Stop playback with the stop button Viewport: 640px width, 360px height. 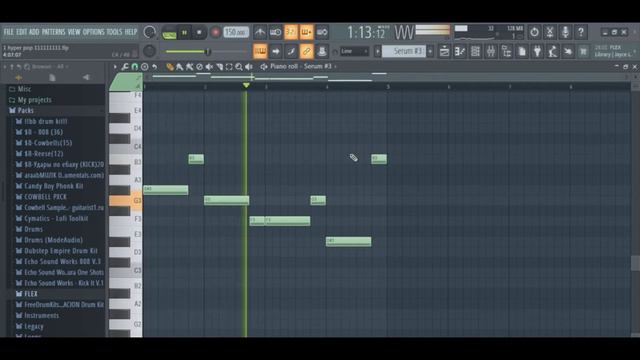199,33
